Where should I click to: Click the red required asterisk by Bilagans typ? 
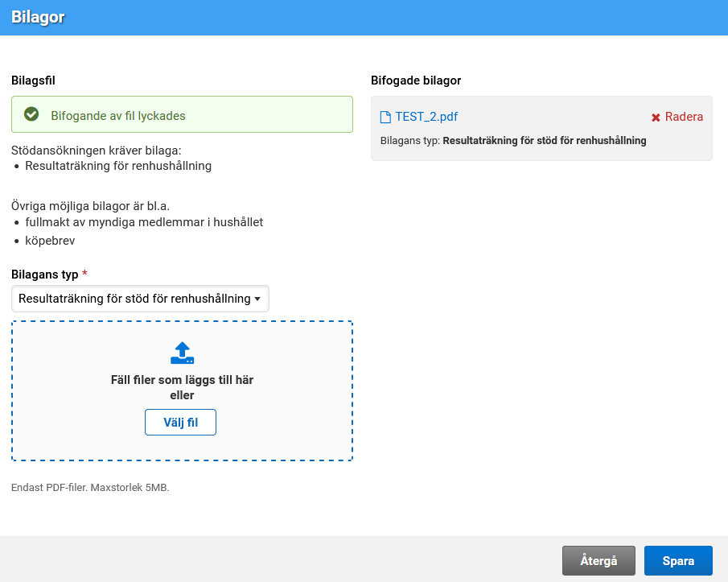[85, 274]
